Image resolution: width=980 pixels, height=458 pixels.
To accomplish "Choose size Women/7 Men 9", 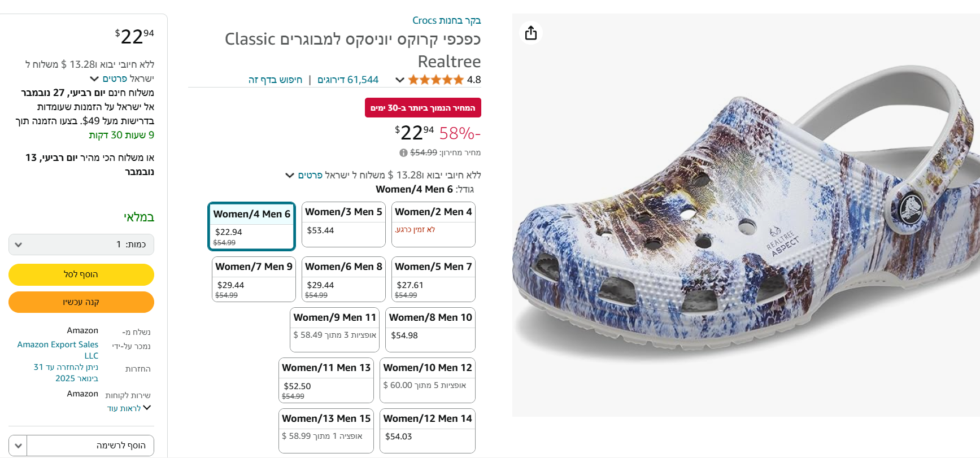I will (254, 279).
